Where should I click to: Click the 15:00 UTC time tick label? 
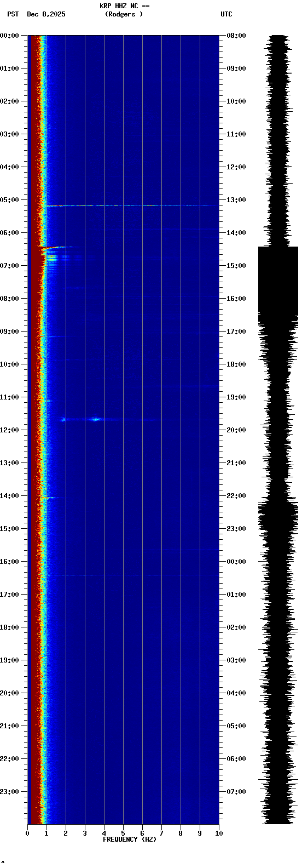coord(236,266)
